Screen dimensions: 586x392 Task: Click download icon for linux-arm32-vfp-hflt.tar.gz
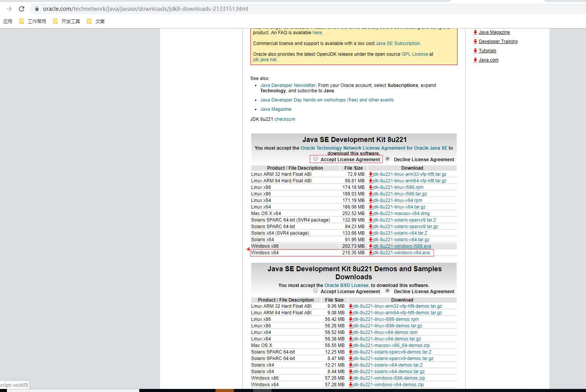click(371, 174)
